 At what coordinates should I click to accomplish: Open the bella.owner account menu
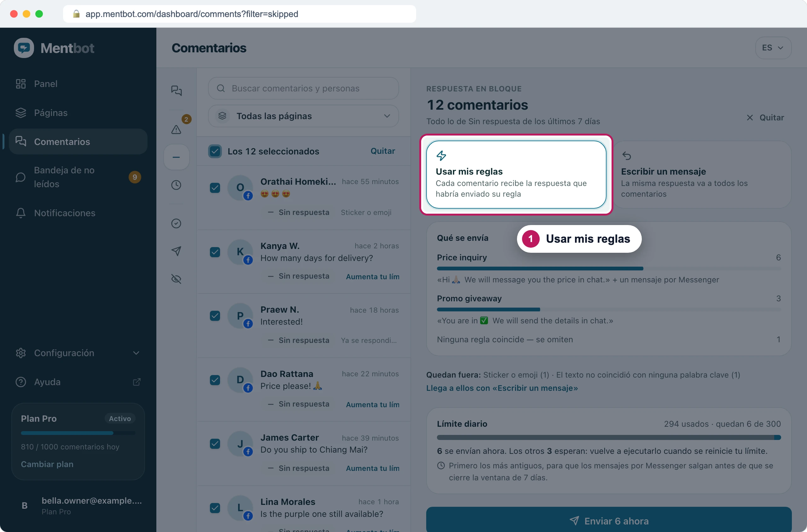(78, 506)
